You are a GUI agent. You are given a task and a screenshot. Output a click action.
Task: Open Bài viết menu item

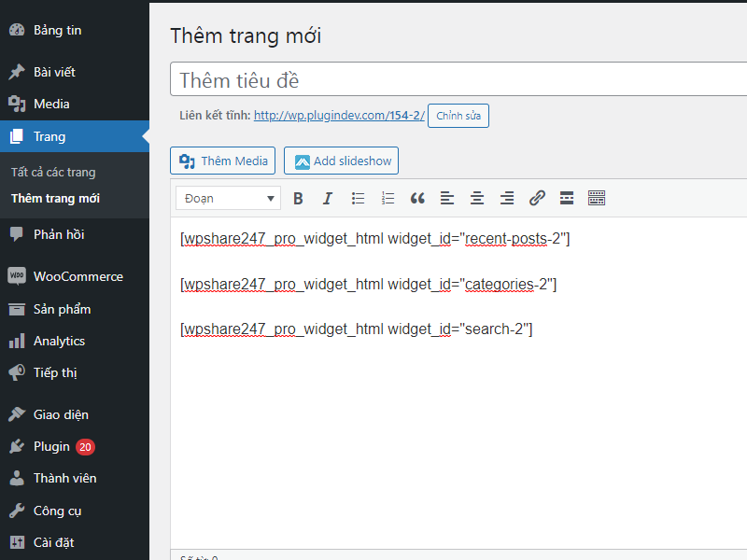pos(54,72)
